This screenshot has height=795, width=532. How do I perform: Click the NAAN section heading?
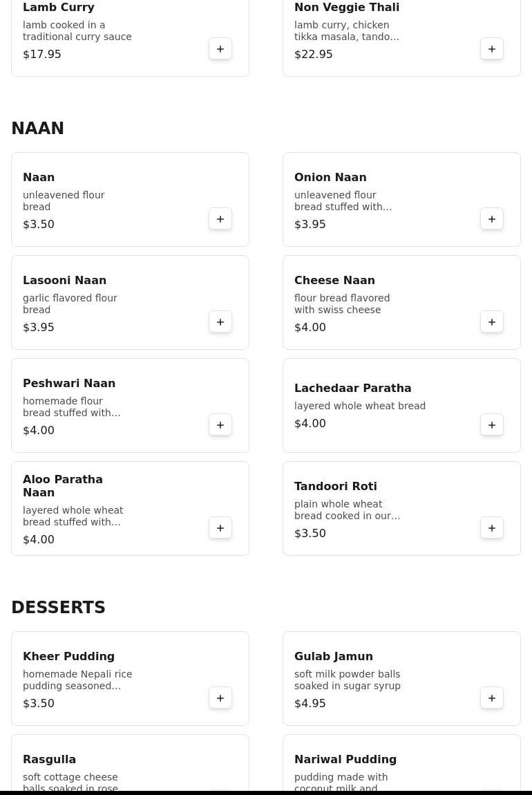point(37,129)
